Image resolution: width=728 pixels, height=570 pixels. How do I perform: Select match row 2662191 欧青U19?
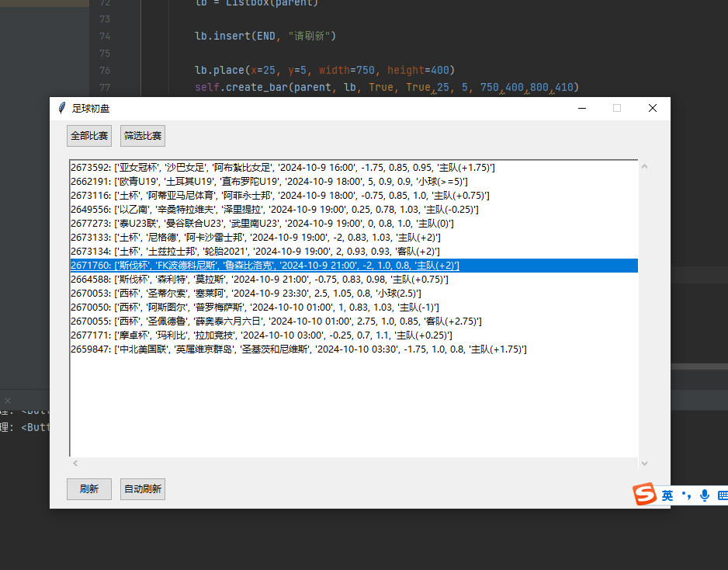pyautogui.click(x=269, y=182)
